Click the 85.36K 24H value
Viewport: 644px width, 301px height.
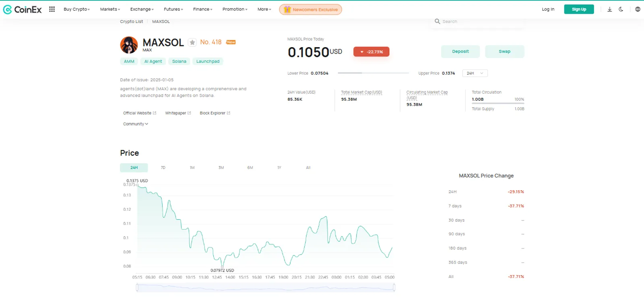[295, 99]
